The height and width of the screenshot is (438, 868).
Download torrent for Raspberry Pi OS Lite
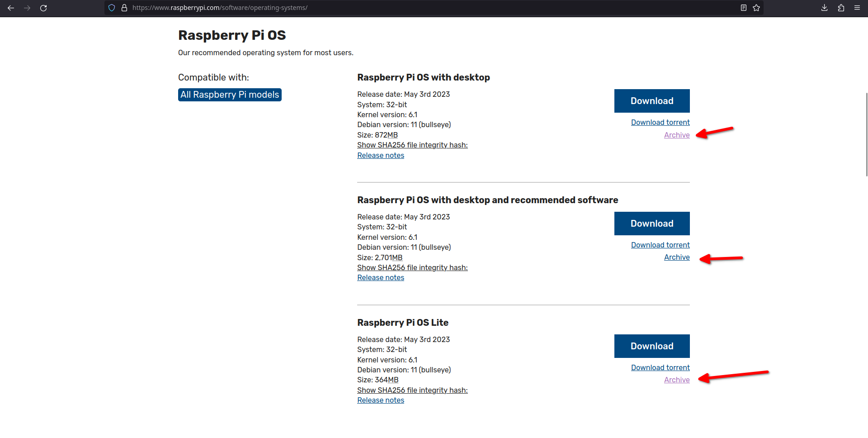(x=660, y=367)
